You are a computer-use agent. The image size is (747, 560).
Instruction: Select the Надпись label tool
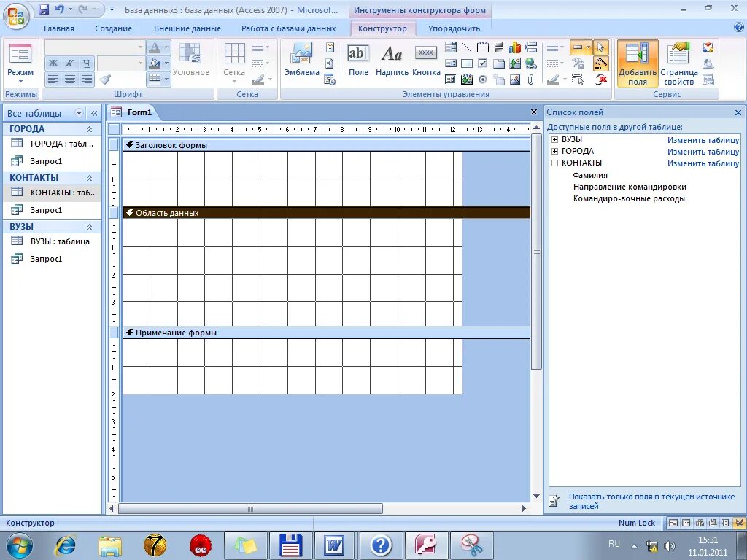pyautogui.click(x=392, y=59)
